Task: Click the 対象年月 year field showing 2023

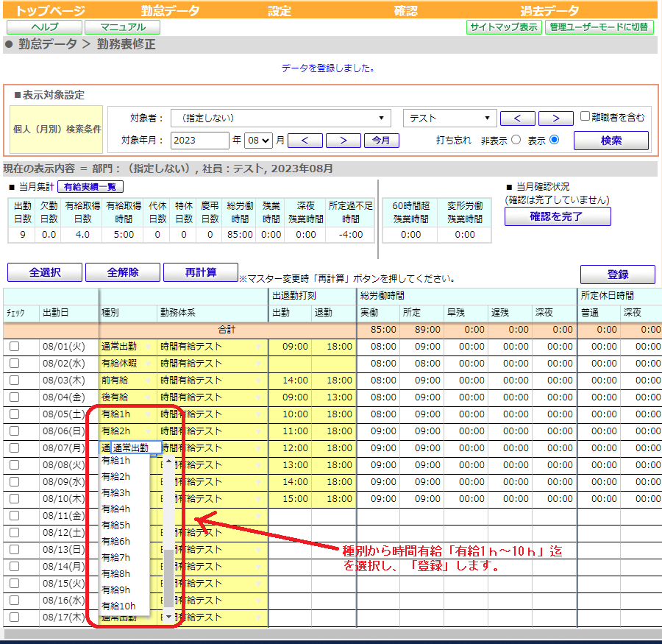Action: [199, 141]
